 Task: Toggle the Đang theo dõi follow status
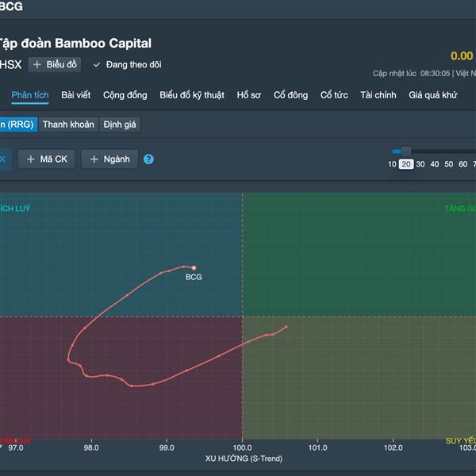127,64
